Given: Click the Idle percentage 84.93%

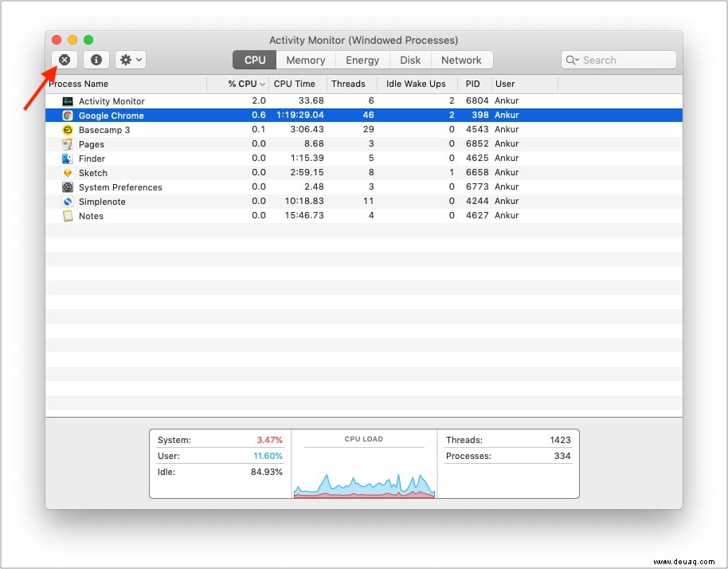Looking at the screenshot, I should click(x=267, y=472).
